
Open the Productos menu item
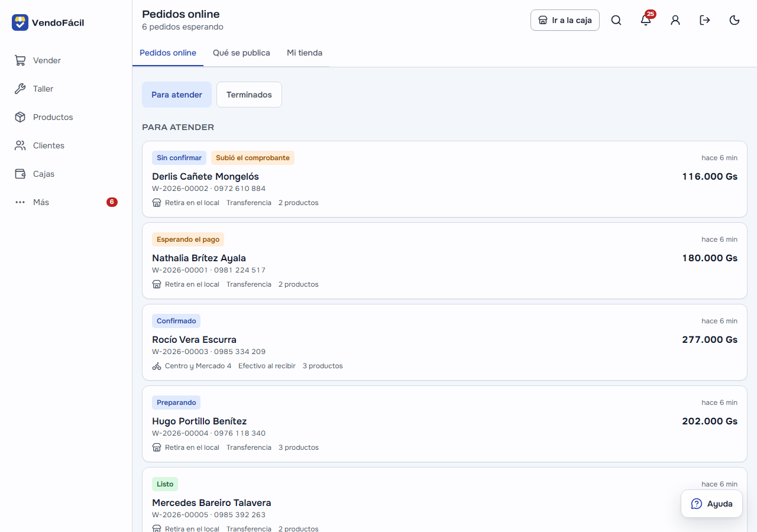tap(66, 117)
